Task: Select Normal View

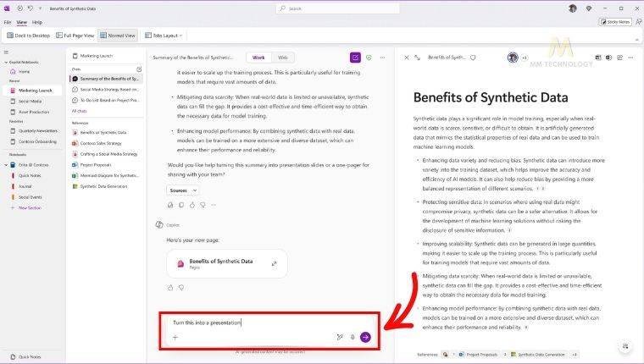Action: 118,36
